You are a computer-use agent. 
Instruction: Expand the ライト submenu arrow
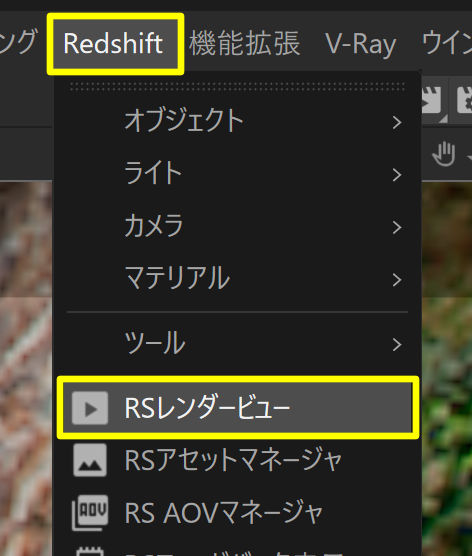[x=397, y=175]
